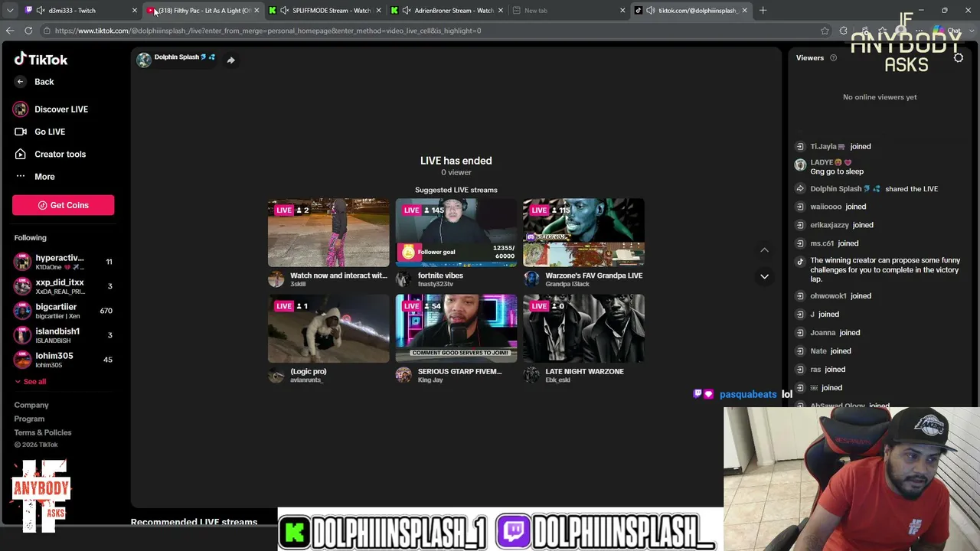Open the Program footer link

[x=29, y=419]
